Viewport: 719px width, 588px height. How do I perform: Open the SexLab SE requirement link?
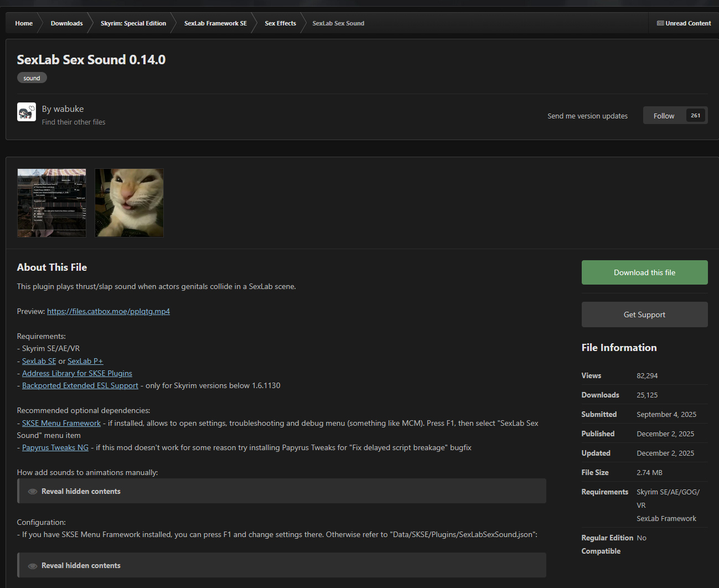click(39, 361)
